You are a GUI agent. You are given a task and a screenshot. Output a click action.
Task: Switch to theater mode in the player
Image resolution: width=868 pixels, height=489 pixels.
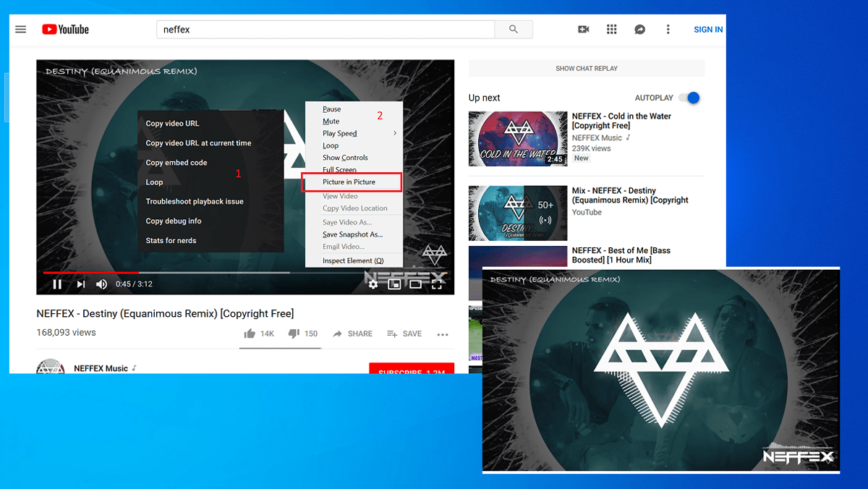[x=415, y=284]
